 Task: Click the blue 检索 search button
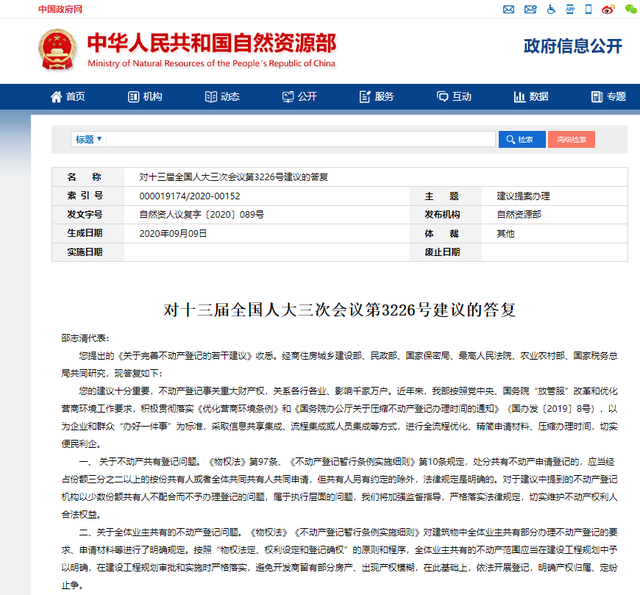tap(522, 140)
